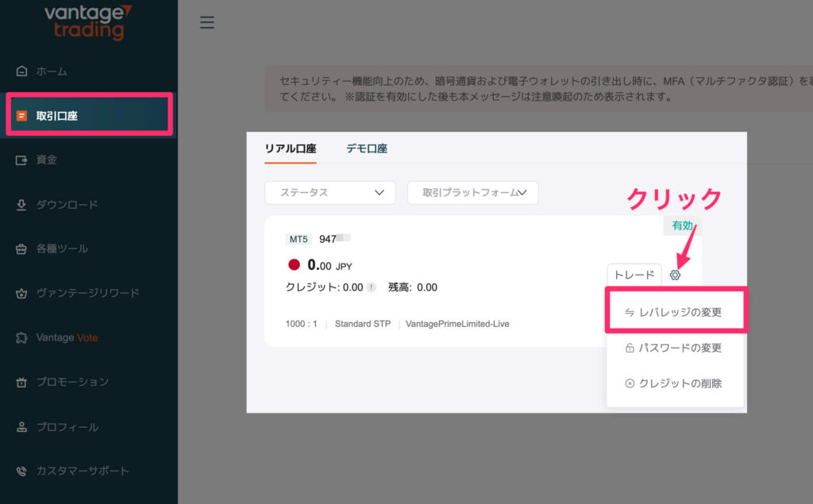
Task: Expand the ステータス dropdown
Action: (329, 193)
